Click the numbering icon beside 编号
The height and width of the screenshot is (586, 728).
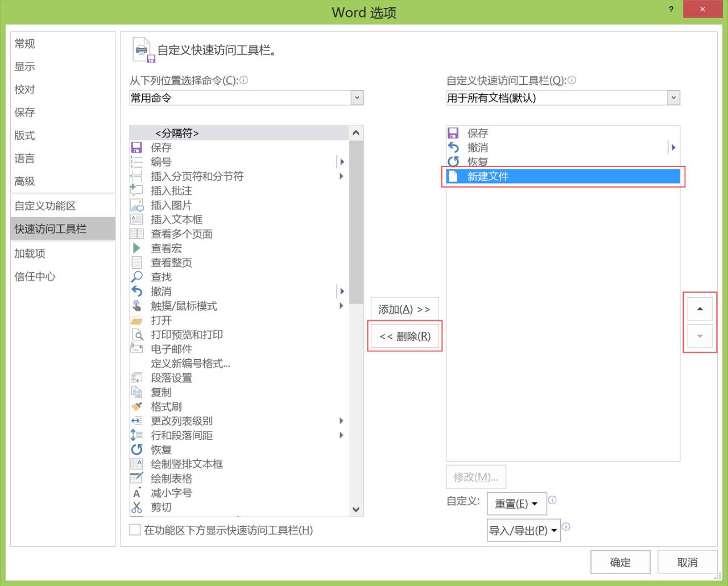point(136,162)
